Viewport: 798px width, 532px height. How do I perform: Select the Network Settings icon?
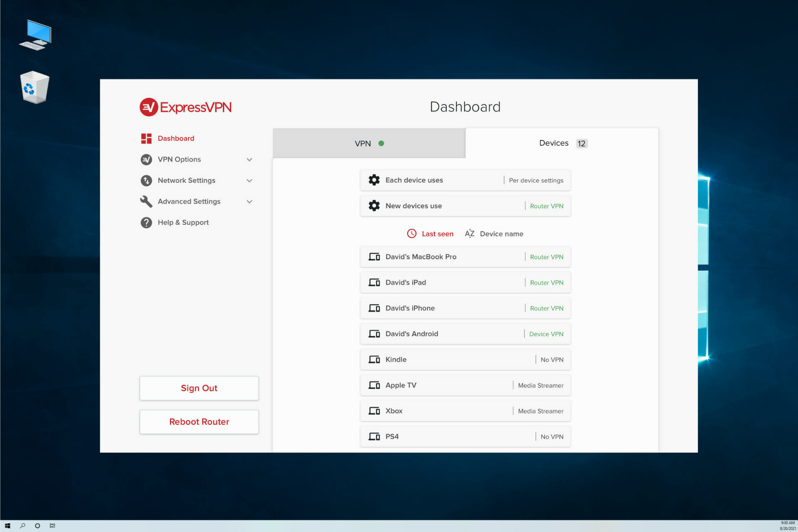point(146,180)
